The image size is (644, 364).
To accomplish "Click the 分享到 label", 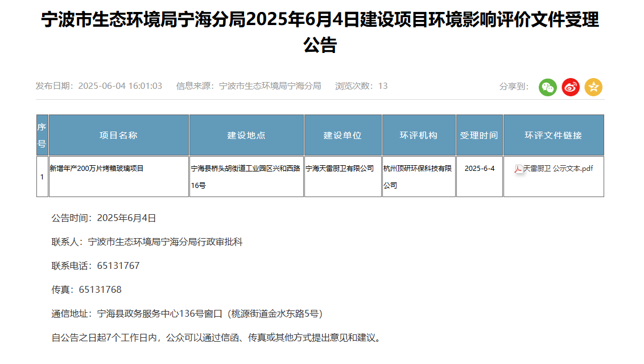I will coord(514,87).
